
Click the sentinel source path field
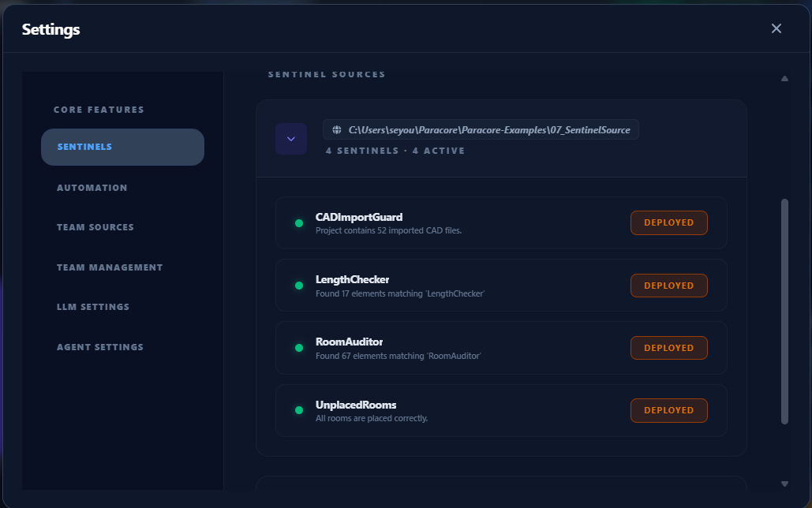coord(481,129)
